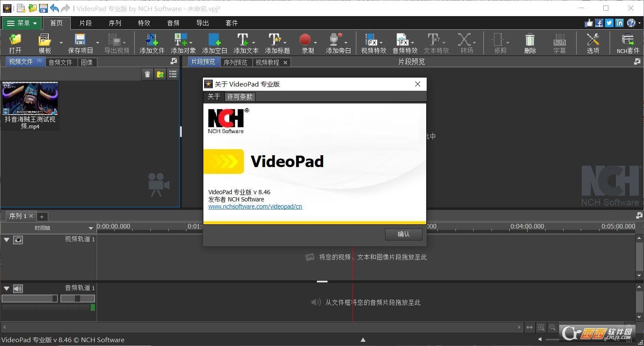Screen dimensions: 644x346
Task: Open 选项 (Options) tools icon
Action: [593, 40]
